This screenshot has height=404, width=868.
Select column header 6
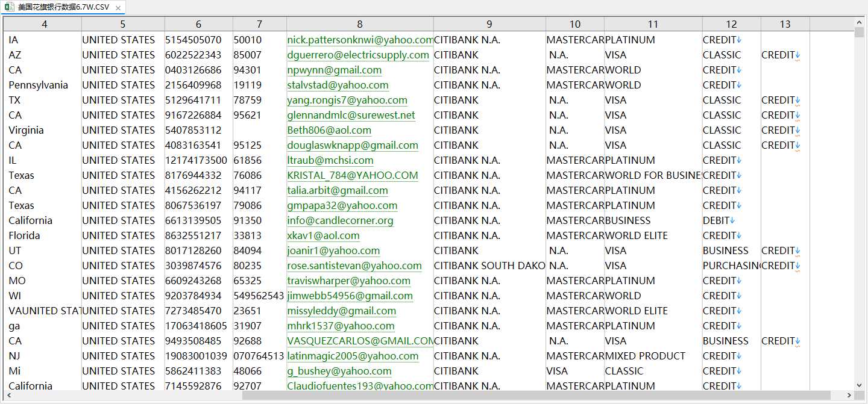tap(199, 24)
